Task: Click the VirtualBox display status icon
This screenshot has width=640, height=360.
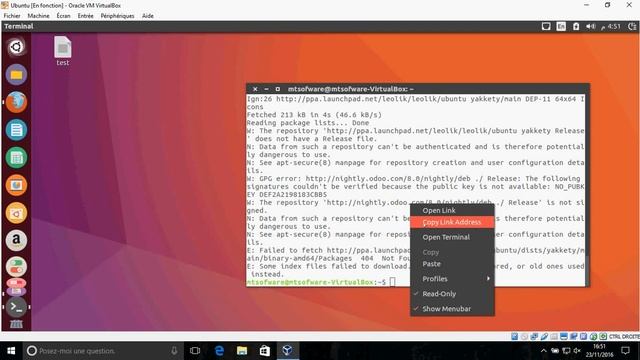Action: click(x=564, y=336)
